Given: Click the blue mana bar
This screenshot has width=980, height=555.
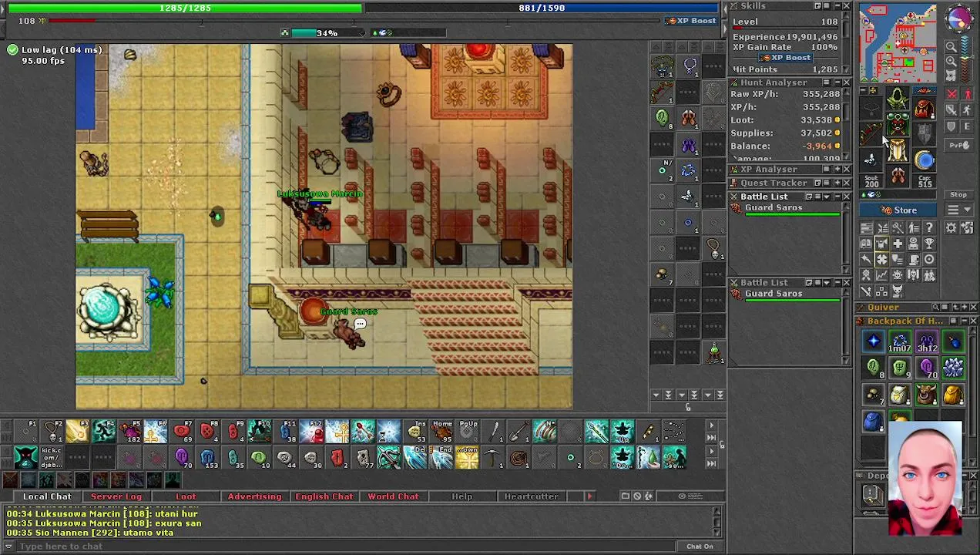Looking at the screenshot, I should click(x=542, y=8).
